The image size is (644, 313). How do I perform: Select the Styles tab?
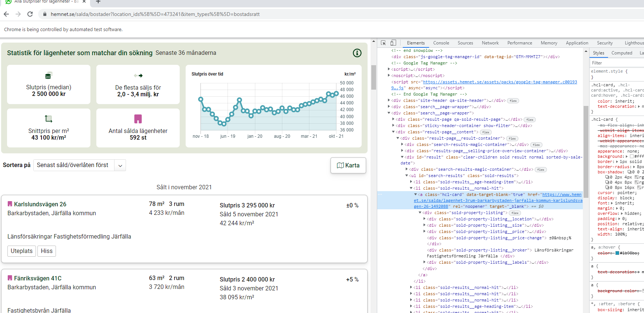[x=598, y=53]
